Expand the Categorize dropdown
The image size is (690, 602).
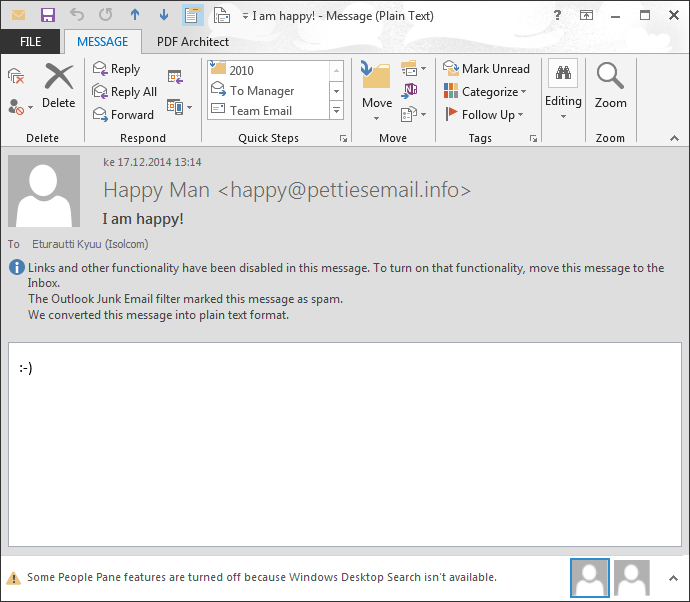click(486, 92)
